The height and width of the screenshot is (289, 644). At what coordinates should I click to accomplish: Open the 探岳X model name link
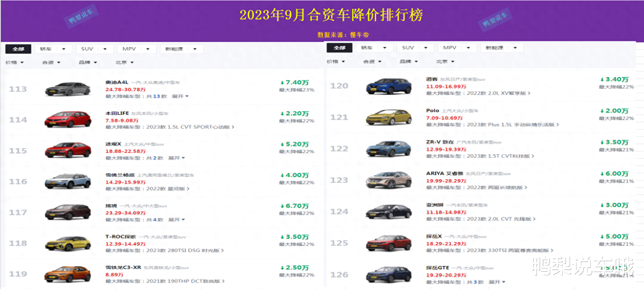tap(434, 237)
